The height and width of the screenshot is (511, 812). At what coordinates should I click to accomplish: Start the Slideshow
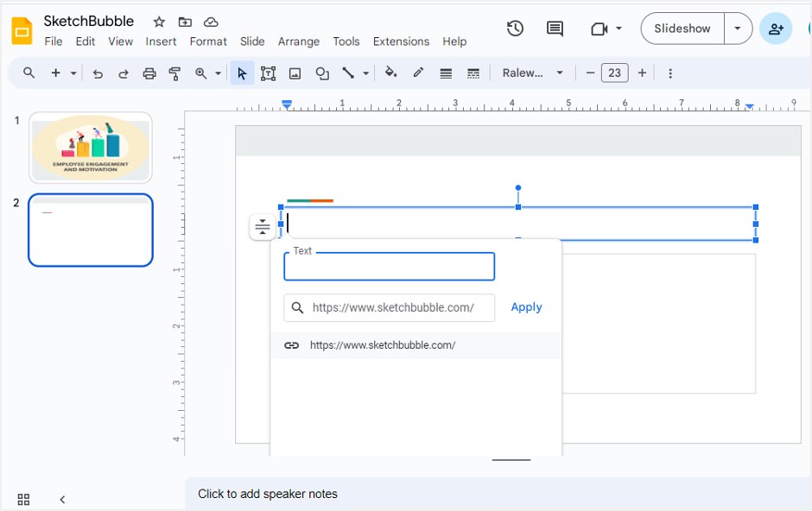coord(682,28)
